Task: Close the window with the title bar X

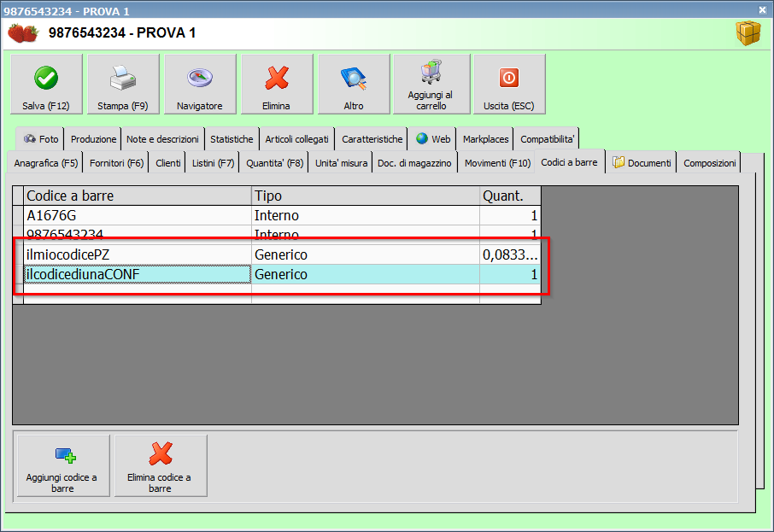Action: pyautogui.click(x=762, y=9)
